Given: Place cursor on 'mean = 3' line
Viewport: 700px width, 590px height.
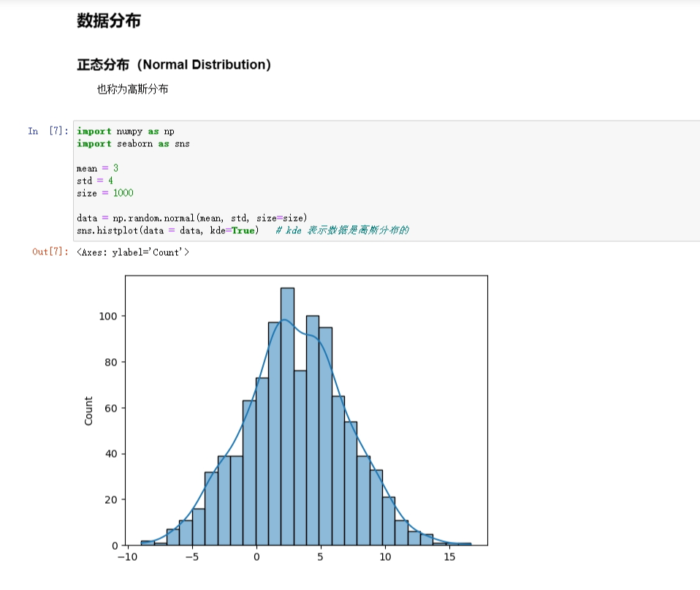Looking at the screenshot, I should click(x=97, y=168).
